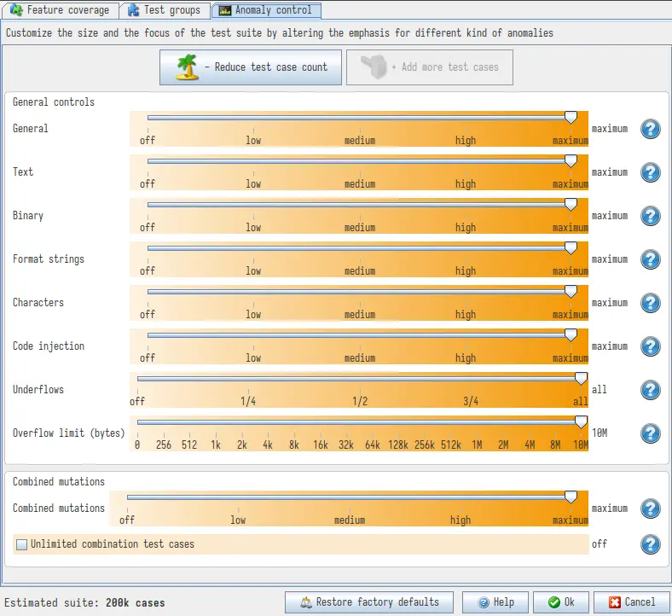Set General slider to medium

(360, 118)
